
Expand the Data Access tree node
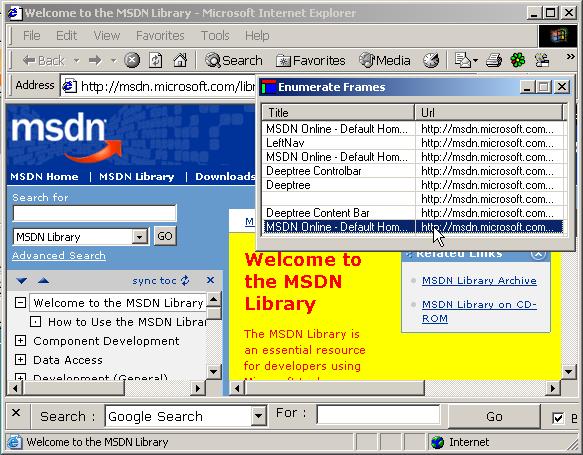[x=20, y=359]
